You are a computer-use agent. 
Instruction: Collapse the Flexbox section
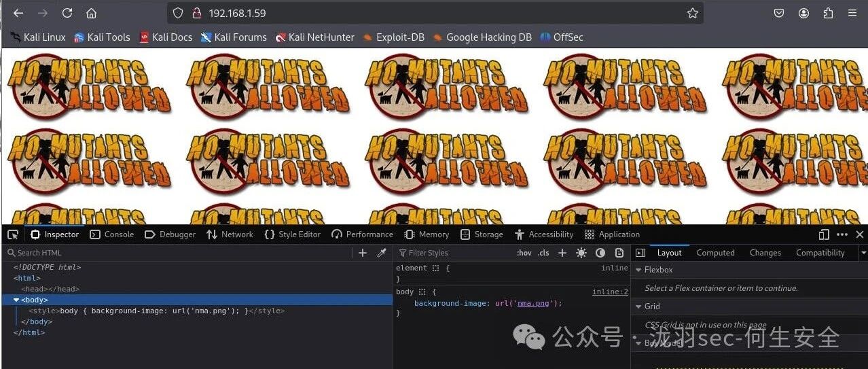(x=638, y=270)
